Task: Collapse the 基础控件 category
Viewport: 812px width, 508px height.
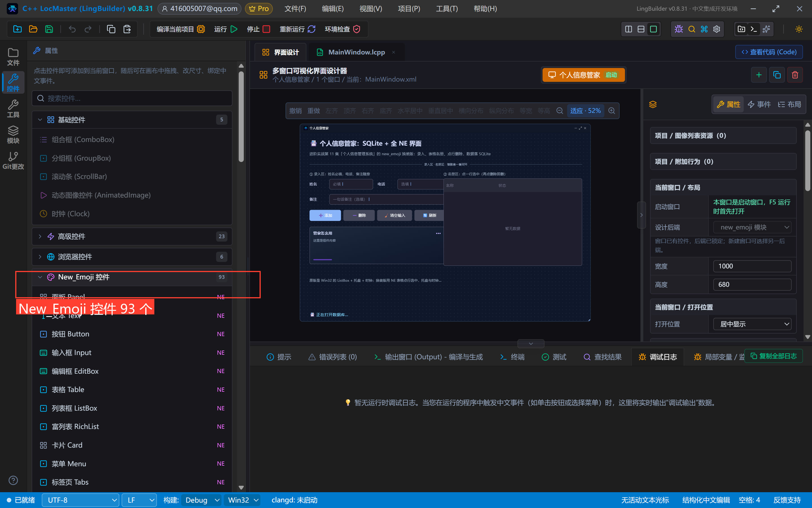Action: [132, 120]
